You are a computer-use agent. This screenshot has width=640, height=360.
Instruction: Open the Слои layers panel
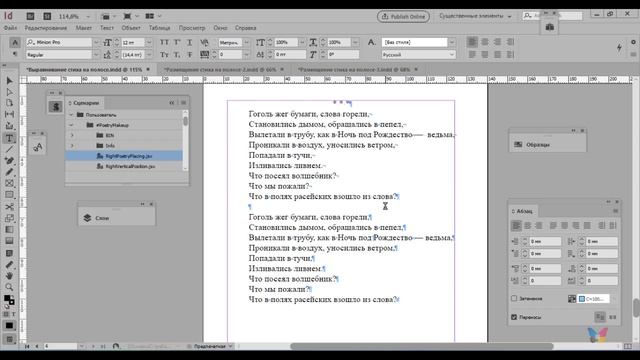coord(116,218)
